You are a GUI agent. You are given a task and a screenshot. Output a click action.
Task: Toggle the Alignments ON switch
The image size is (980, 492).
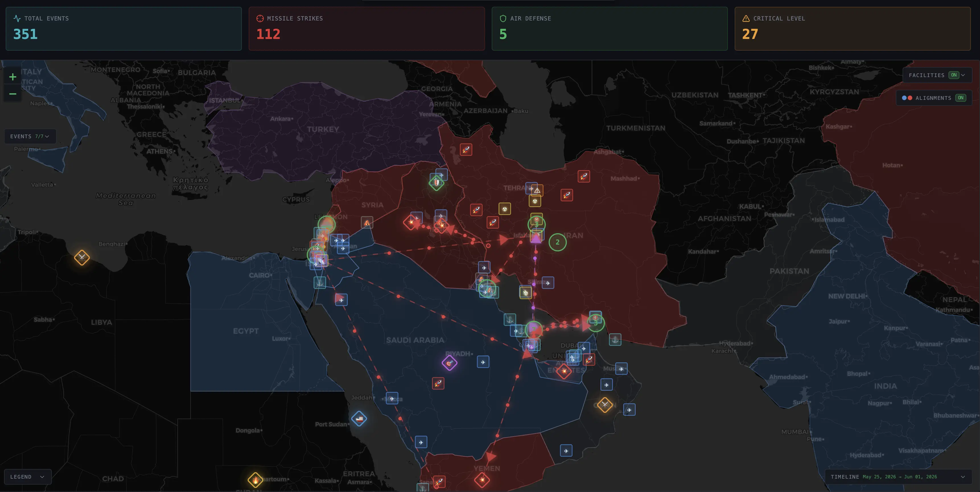coord(961,98)
